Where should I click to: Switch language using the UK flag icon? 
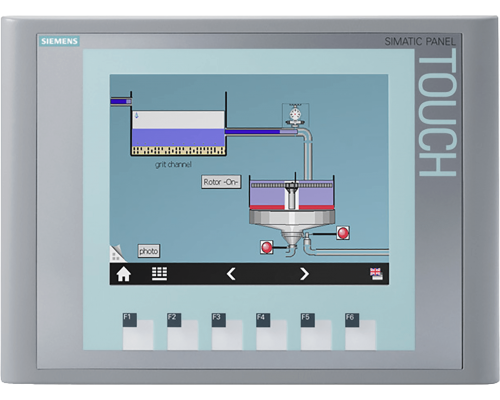376,274
